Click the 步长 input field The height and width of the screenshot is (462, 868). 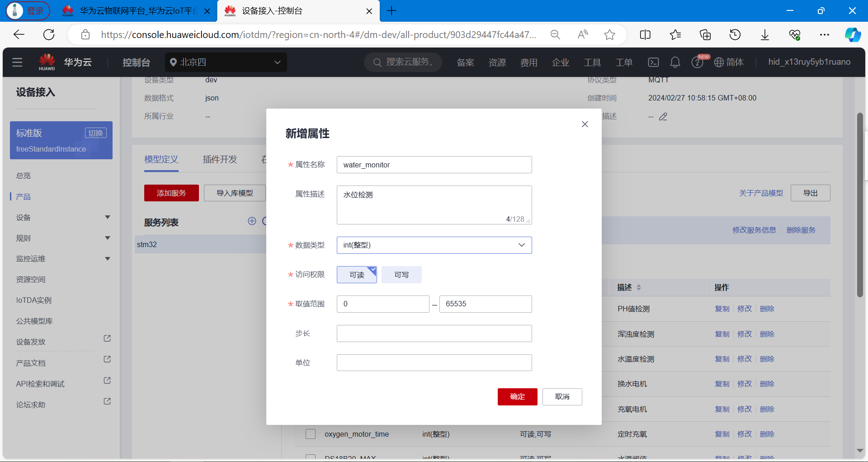434,333
